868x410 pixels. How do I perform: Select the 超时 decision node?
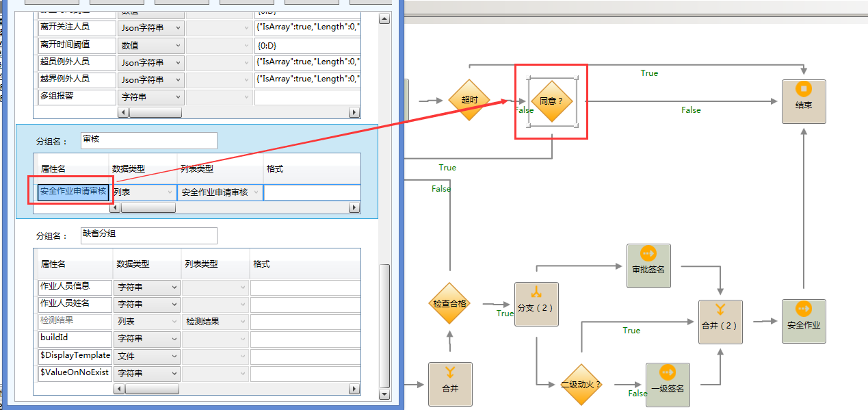(469, 100)
